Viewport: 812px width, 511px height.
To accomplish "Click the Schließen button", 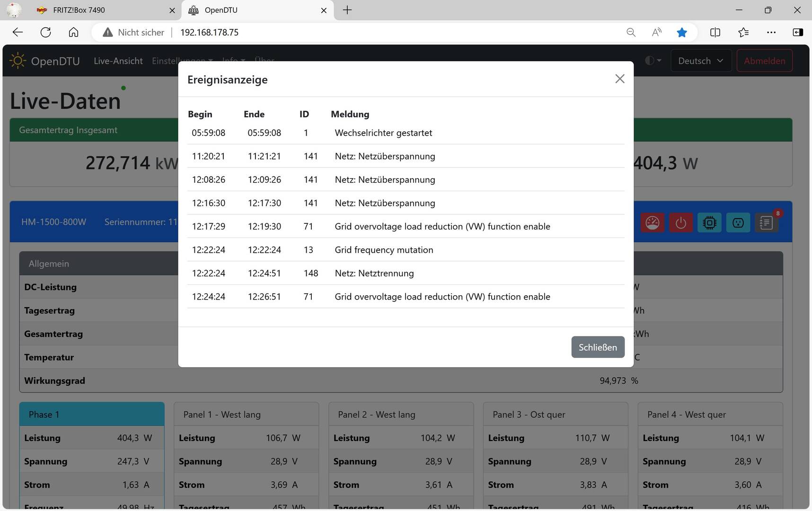I will [598, 347].
